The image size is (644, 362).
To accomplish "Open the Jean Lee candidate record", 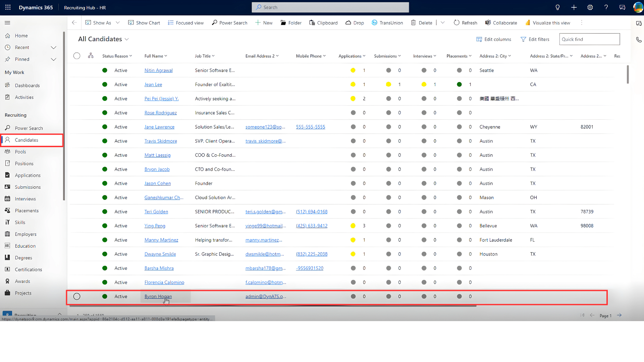I will coord(153,84).
